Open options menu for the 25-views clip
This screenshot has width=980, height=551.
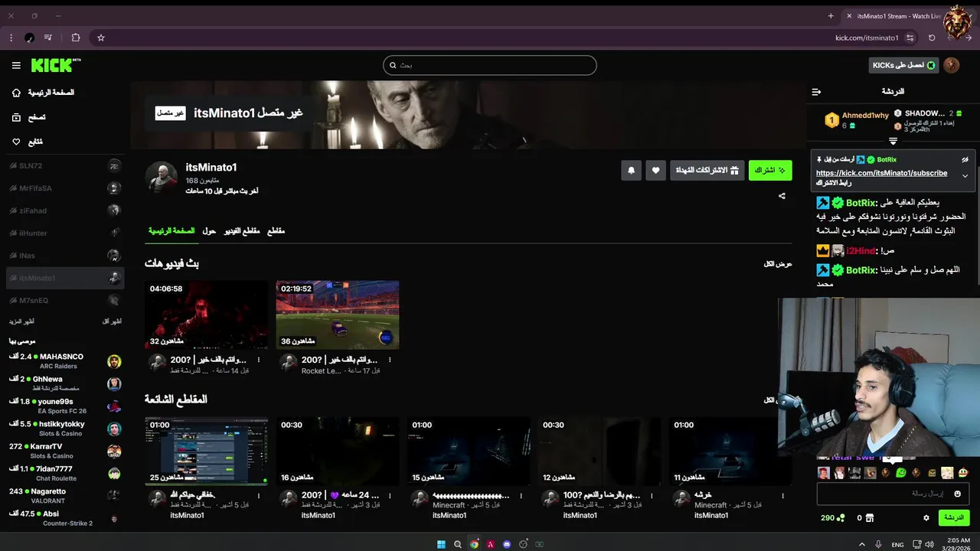click(259, 496)
